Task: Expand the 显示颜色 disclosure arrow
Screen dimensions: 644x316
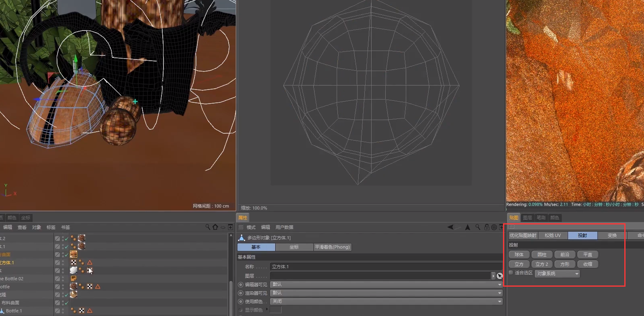Action: (x=266, y=309)
